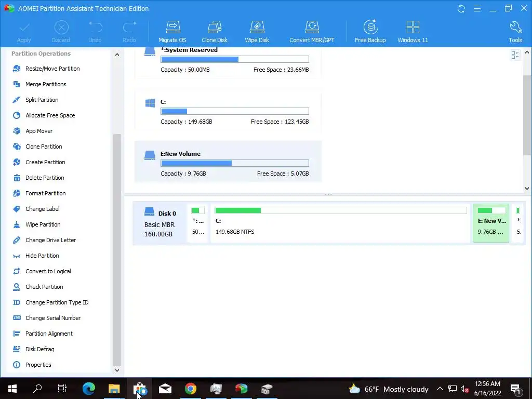
Task: Open File Explorer from taskbar
Action: pos(114,389)
